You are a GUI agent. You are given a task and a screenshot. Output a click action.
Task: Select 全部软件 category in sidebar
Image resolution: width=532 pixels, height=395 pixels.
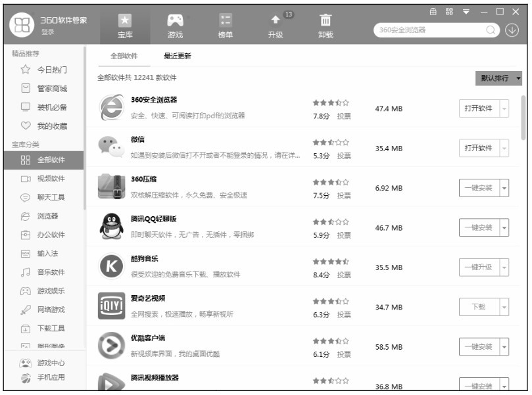click(x=43, y=160)
